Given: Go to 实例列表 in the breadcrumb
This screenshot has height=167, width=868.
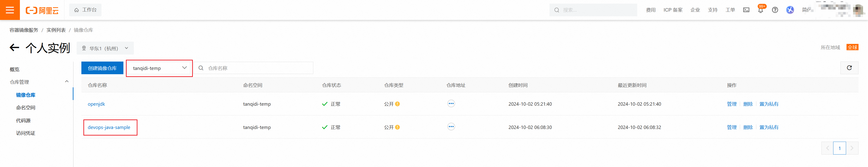Looking at the screenshot, I should click(x=56, y=30).
